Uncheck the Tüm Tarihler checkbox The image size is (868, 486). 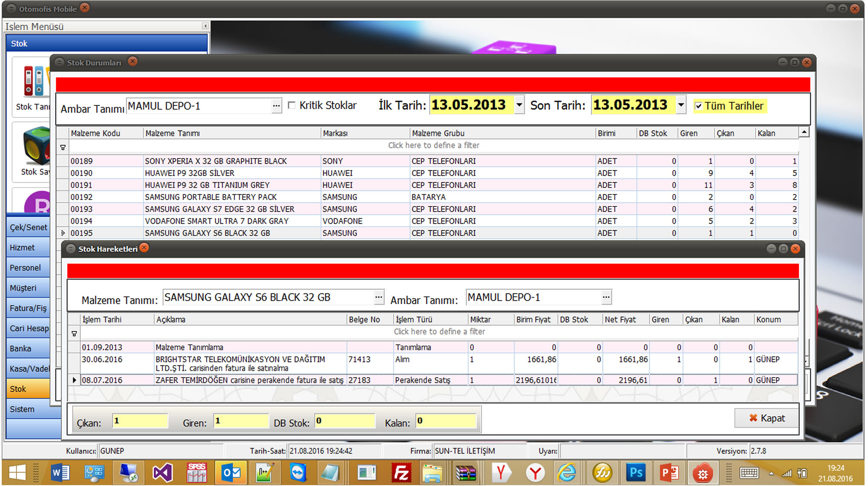(699, 106)
